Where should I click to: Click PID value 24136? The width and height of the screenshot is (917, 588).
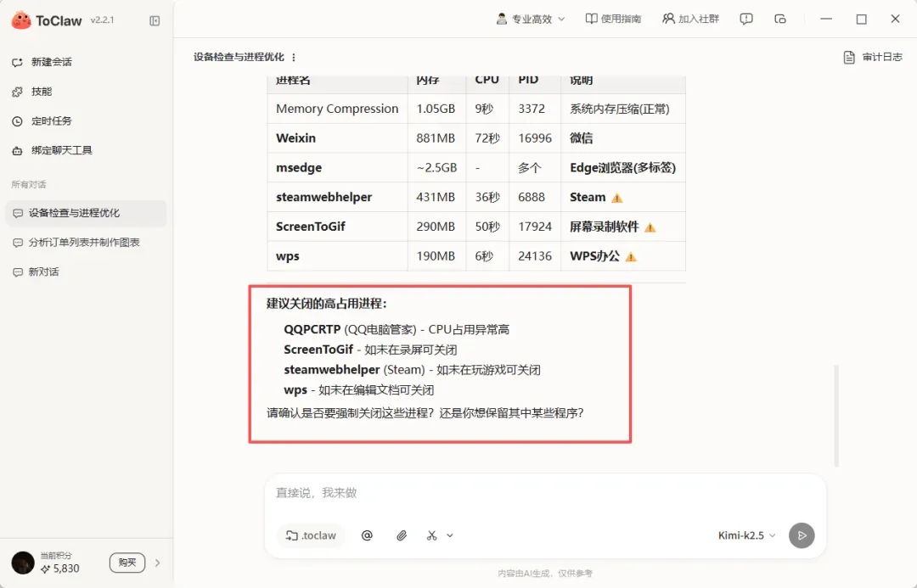coord(535,256)
